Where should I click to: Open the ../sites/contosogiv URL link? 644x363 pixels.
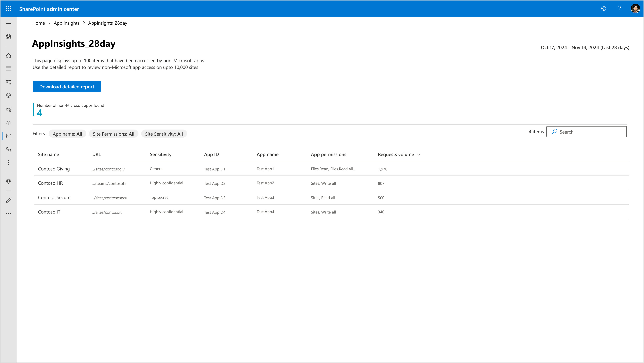108,169
